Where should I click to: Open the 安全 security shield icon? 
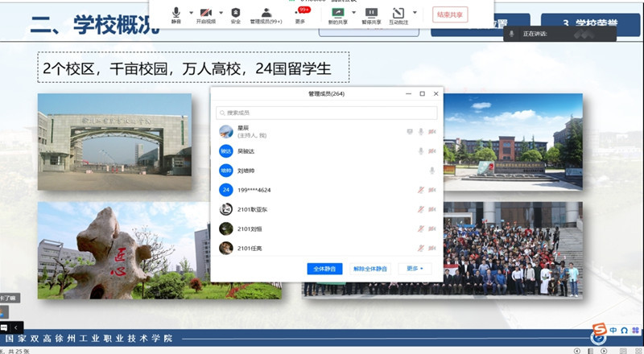click(236, 12)
